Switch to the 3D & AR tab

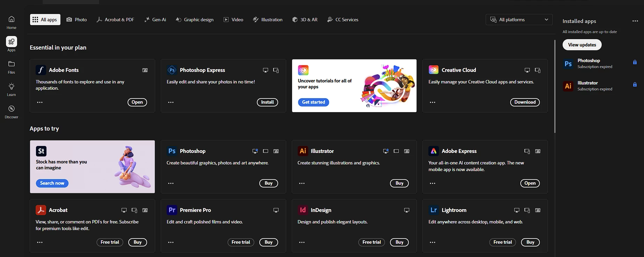[305, 20]
